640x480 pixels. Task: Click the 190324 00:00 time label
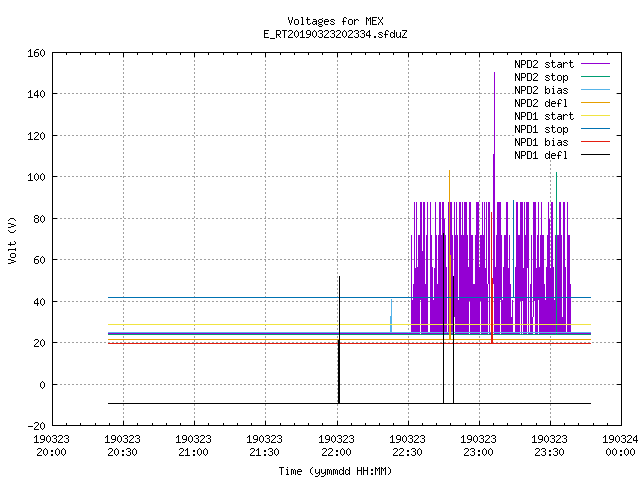(620, 446)
